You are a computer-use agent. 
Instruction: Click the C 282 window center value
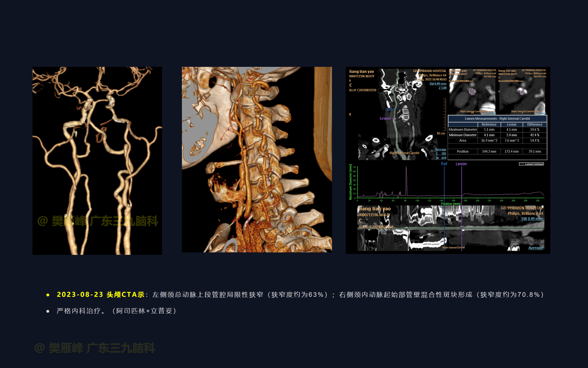point(441,154)
